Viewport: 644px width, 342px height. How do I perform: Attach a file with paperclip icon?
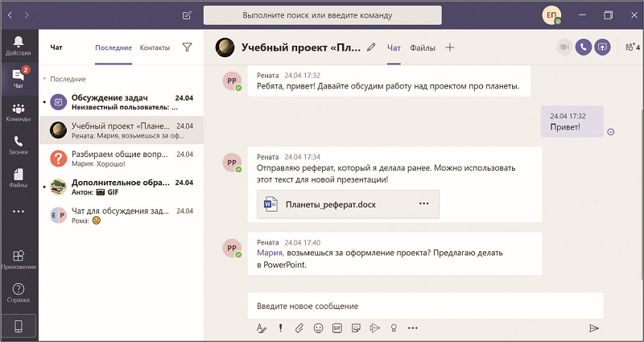(x=299, y=328)
